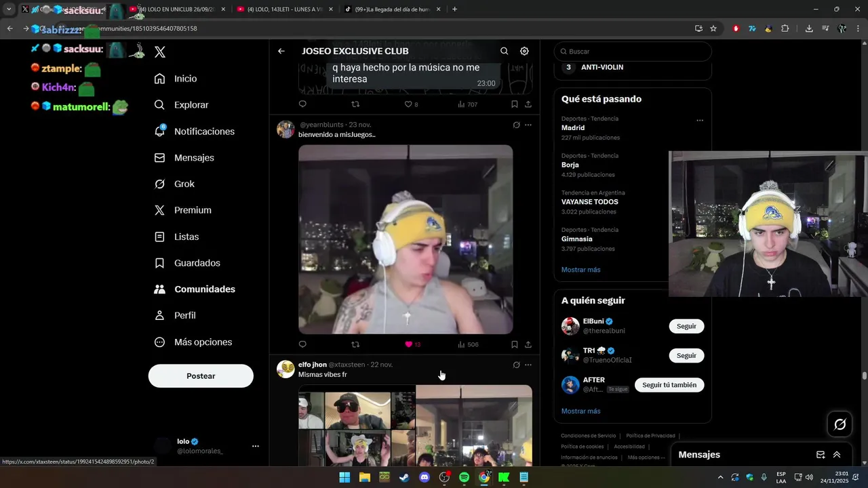
Task: Share the top post with 707 views
Action: click(x=528, y=104)
